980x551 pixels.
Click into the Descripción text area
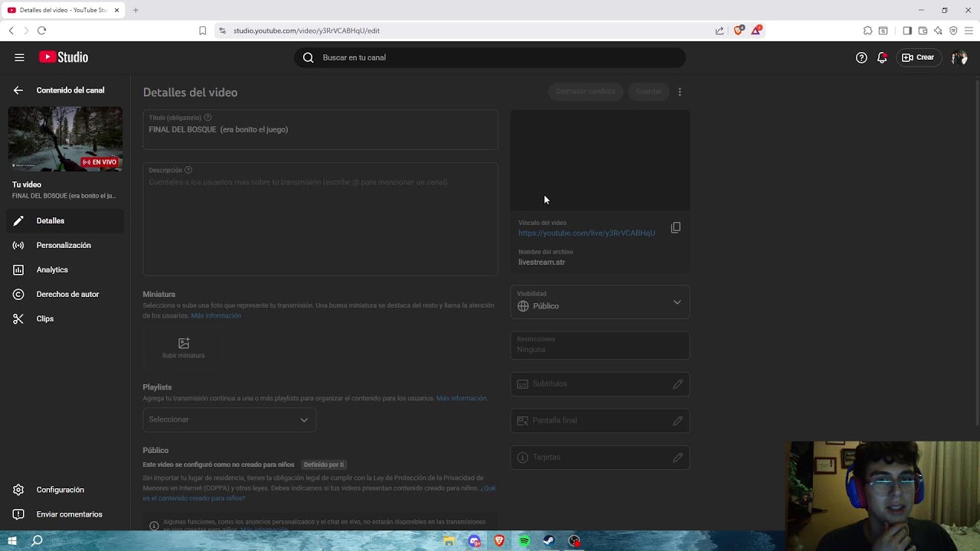click(320, 218)
